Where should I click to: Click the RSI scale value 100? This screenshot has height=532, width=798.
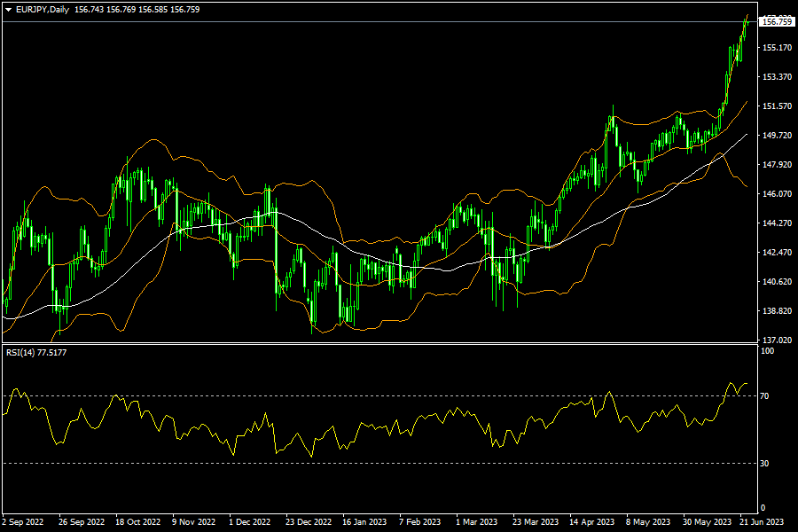767,351
